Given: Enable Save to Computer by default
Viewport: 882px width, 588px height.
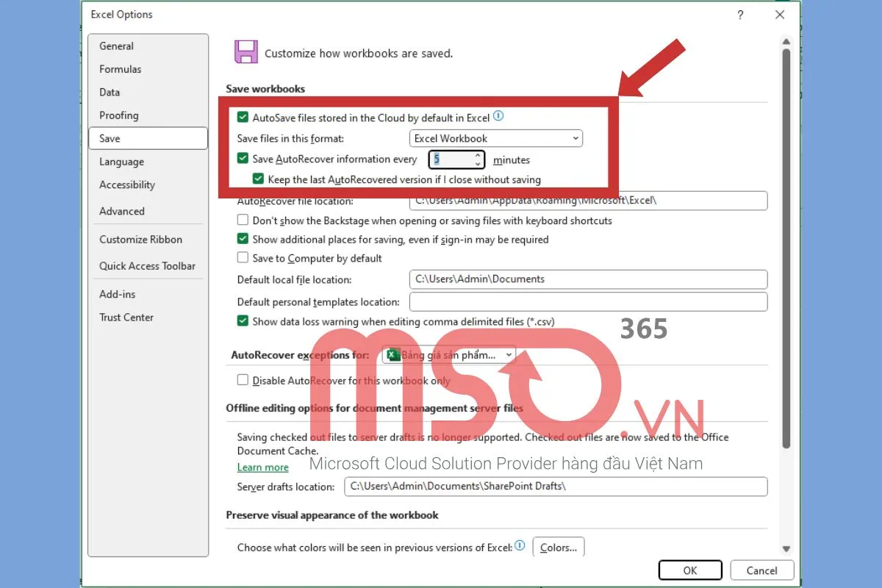Looking at the screenshot, I should click(243, 258).
